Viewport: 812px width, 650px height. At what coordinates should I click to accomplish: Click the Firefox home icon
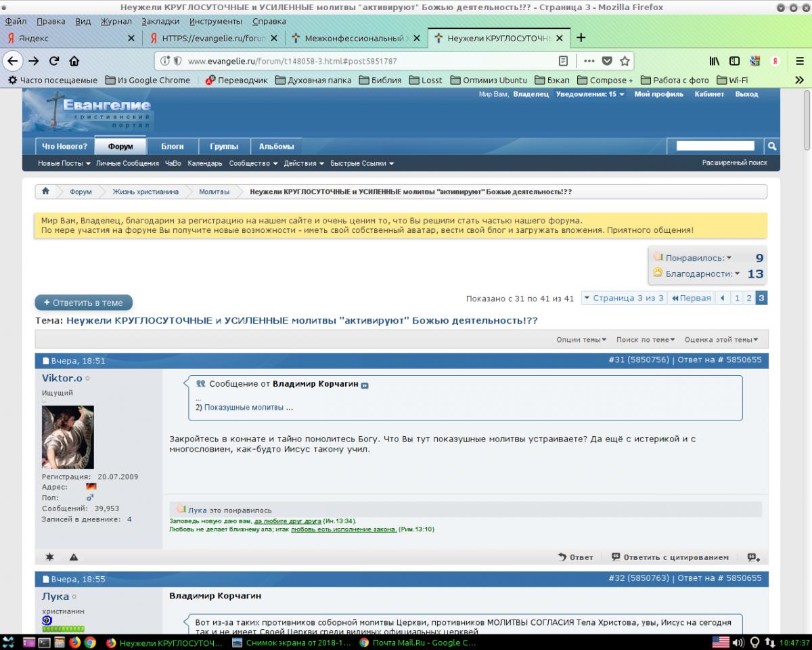tap(74, 61)
